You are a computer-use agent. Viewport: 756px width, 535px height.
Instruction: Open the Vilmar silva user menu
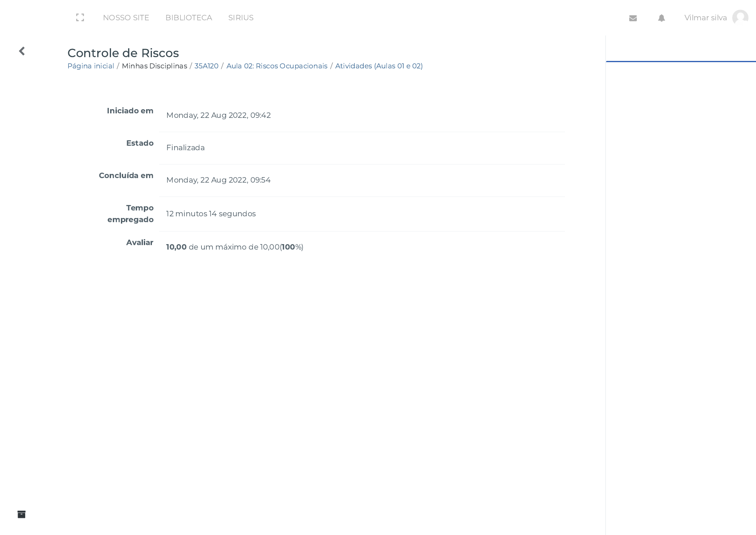(705, 18)
